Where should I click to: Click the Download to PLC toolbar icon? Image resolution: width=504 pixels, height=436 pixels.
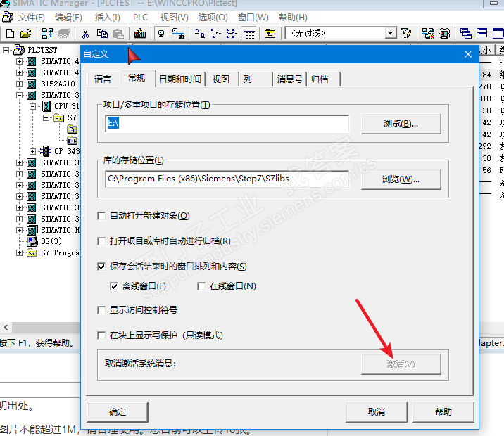(x=140, y=33)
